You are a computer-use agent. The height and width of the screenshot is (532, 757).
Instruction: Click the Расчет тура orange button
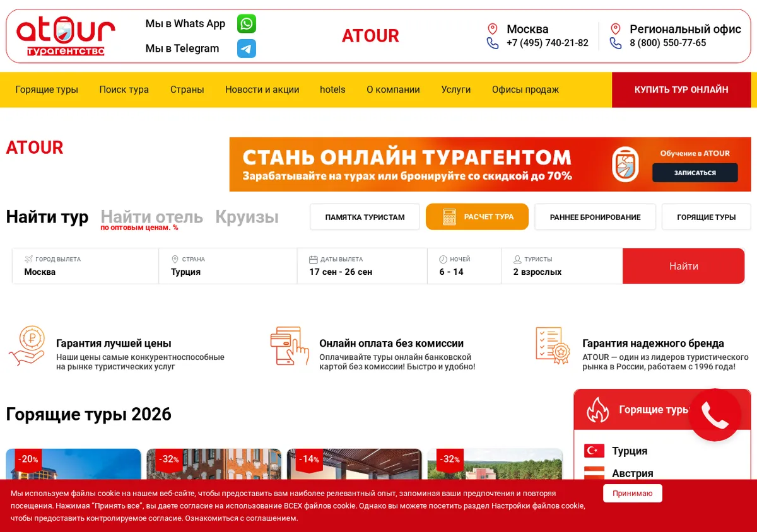(x=477, y=217)
